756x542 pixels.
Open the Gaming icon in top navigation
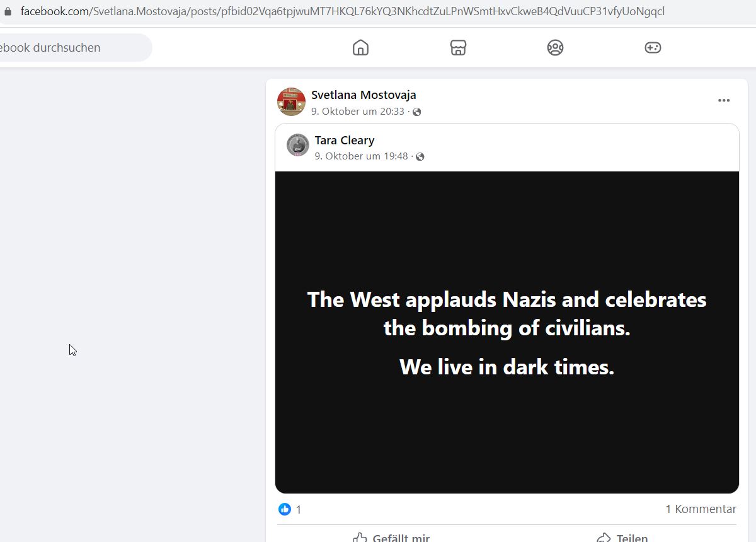653,47
